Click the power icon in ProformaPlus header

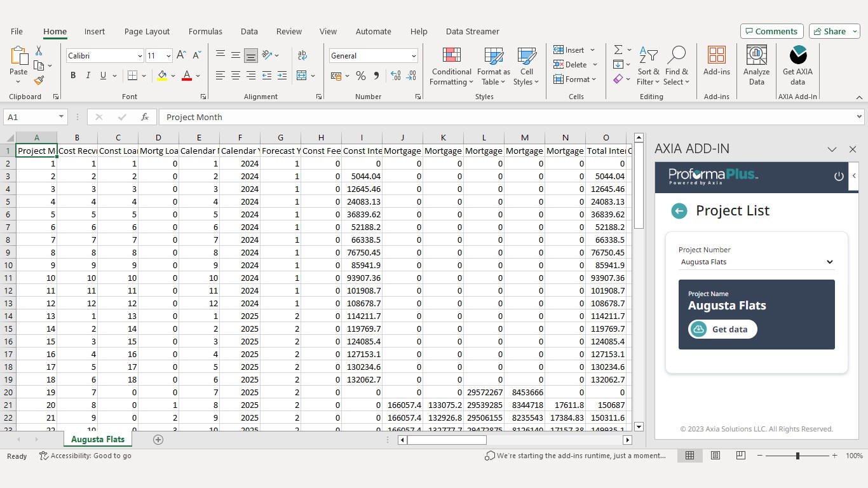[838, 176]
